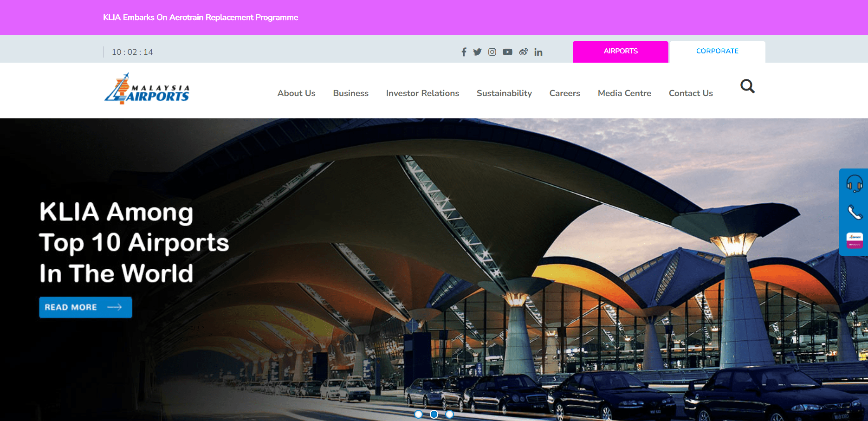Open the Sustainability menu
The image size is (868, 421).
point(504,93)
